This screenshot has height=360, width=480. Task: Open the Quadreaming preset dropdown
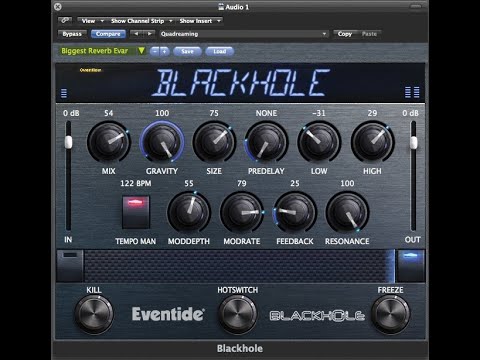click(x=243, y=34)
